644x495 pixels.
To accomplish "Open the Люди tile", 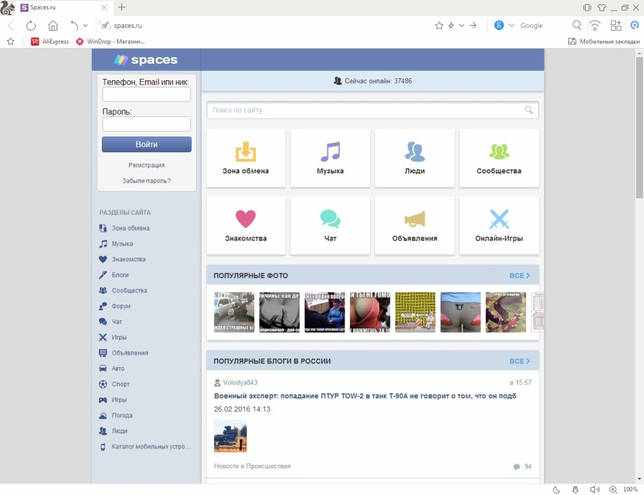I will pyautogui.click(x=415, y=158).
